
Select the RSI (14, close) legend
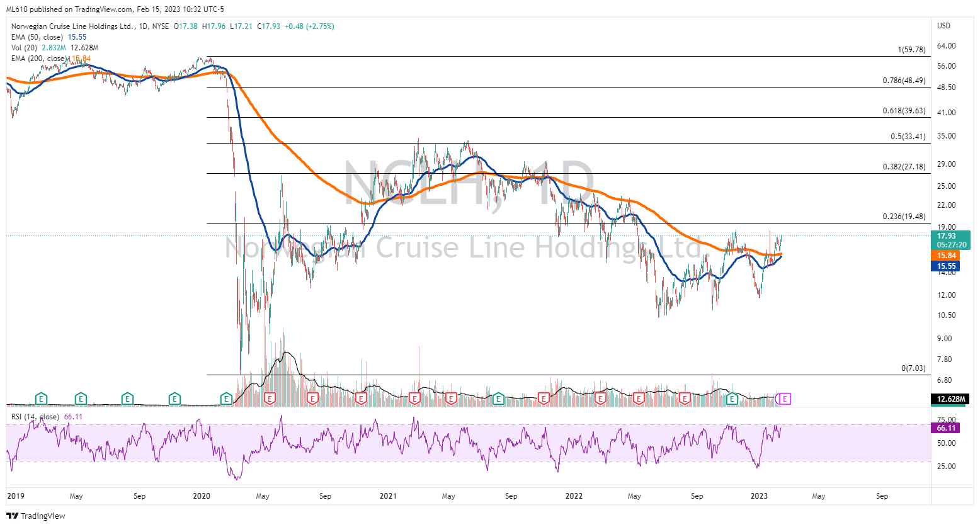47,417
